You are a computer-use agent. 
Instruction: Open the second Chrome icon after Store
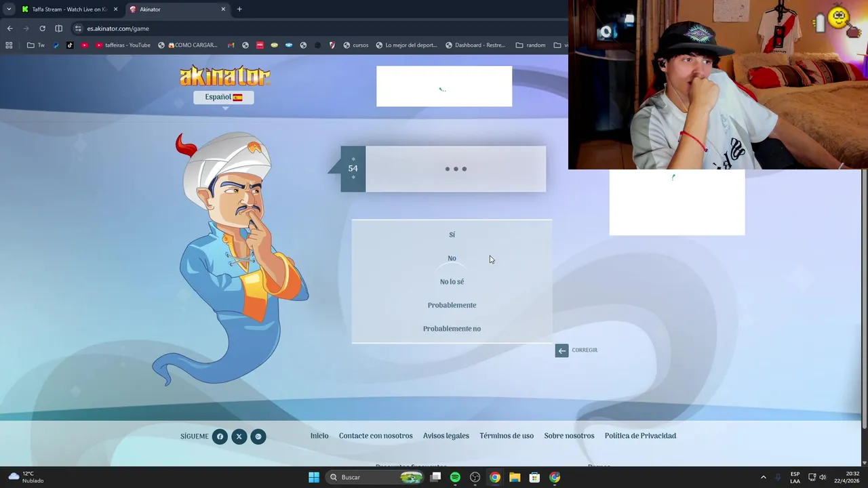coord(555,477)
